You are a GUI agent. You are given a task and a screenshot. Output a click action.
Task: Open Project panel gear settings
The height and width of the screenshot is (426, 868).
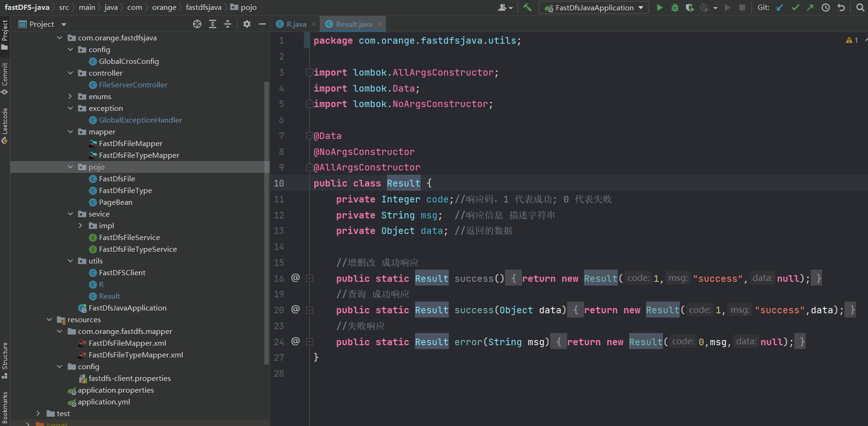pos(247,24)
